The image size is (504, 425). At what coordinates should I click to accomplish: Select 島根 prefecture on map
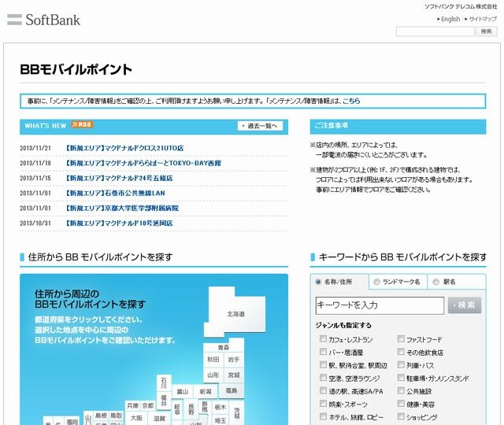(x=101, y=416)
